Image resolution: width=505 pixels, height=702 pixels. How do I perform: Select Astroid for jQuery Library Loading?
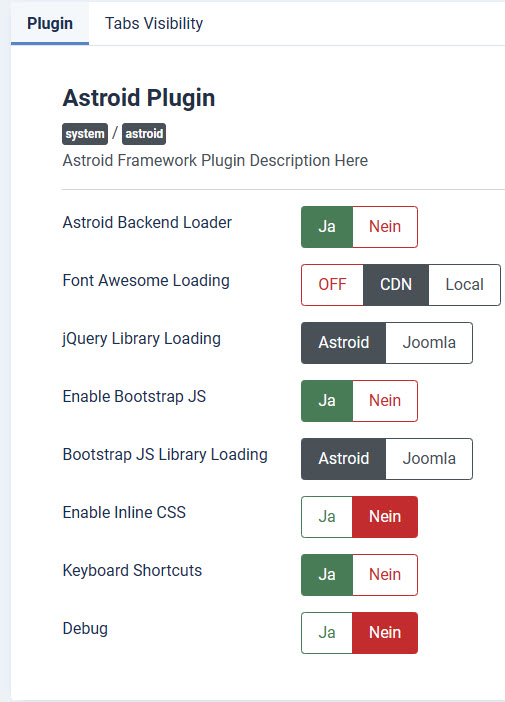(x=343, y=342)
